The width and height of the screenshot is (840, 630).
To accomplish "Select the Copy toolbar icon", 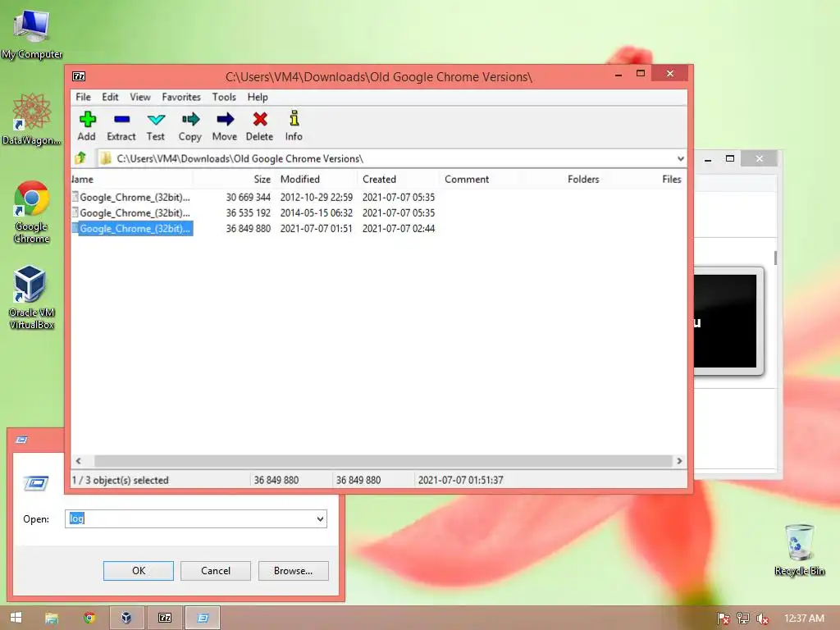I will click(x=190, y=126).
